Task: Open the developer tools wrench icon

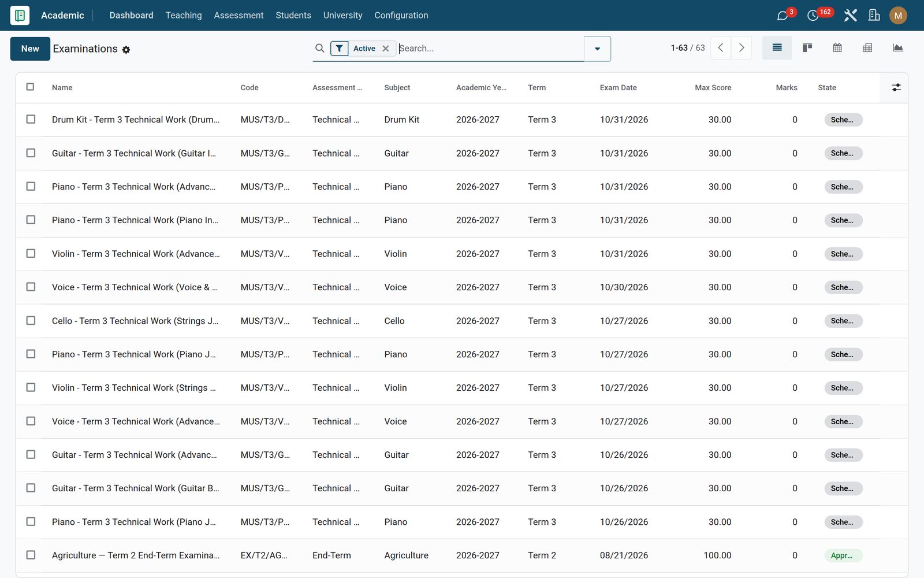Action: tap(850, 16)
